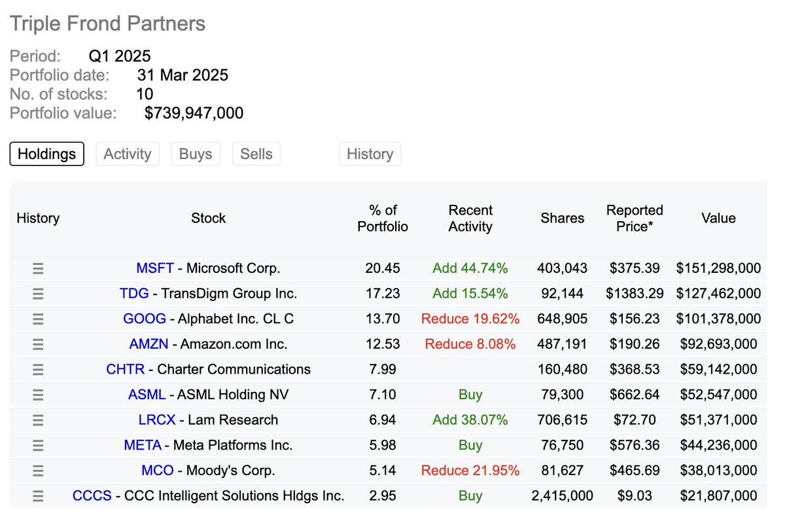Screen dimensions: 785x532
Task: Open history icon for the CCCS row
Action: point(38,495)
